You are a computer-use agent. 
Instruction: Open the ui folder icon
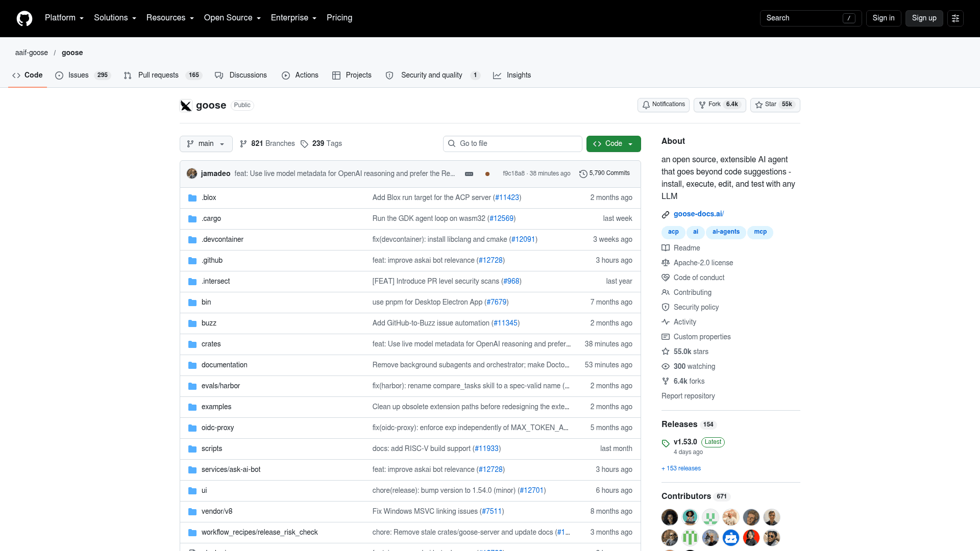pyautogui.click(x=192, y=491)
